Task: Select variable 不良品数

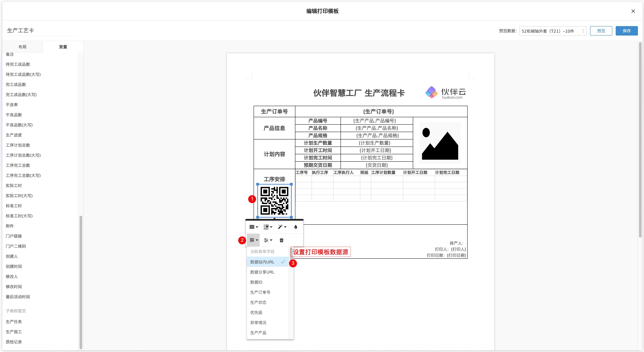Action: pyautogui.click(x=14, y=115)
